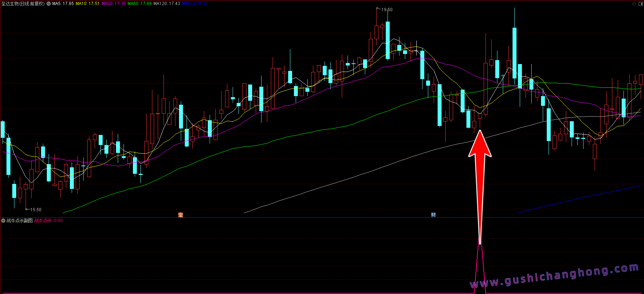Click the orange 定 event marker icon
The height and width of the screenshot is (294, 644).
(x=180, y=215)
